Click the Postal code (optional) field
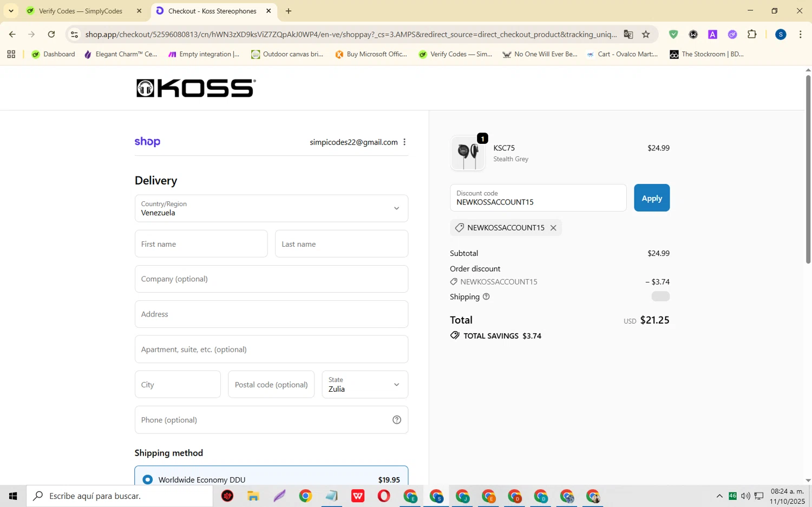This screenshot has height=507, width=812. [x=271, y=385]
